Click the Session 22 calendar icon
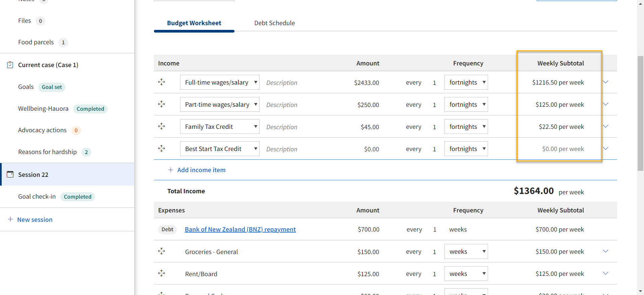The height and width of the screenshot is (295, 644). [10, 174]
